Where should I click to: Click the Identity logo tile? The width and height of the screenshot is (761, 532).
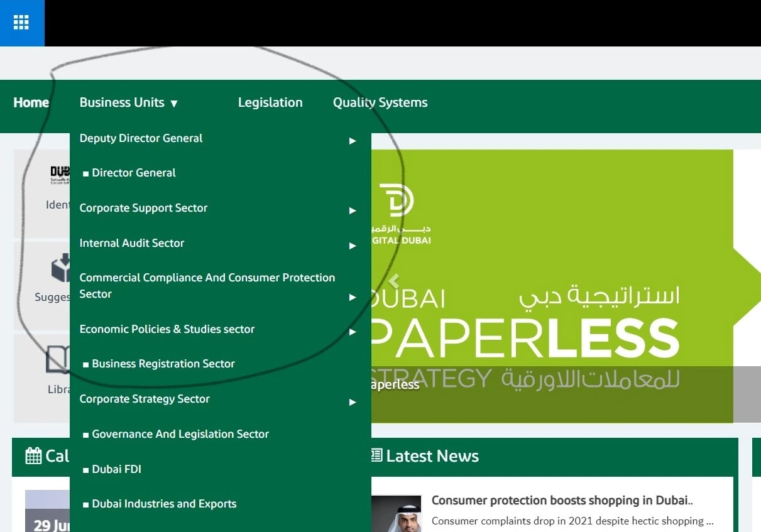click(60, 175)
